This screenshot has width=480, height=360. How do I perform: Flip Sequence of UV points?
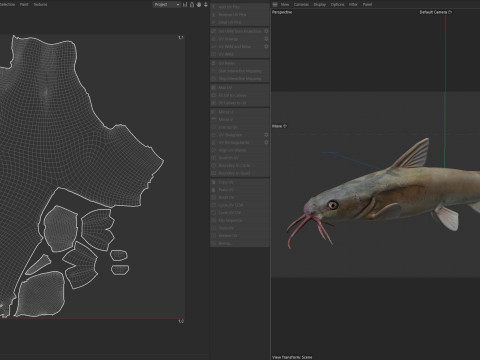tap(240, 221)
